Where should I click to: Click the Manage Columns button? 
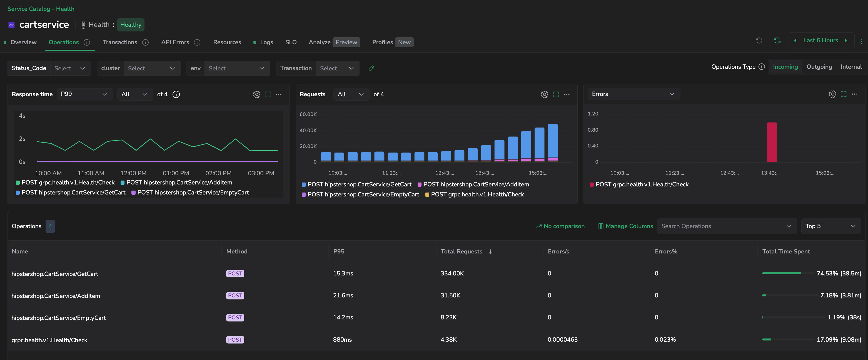click(625, 226)
